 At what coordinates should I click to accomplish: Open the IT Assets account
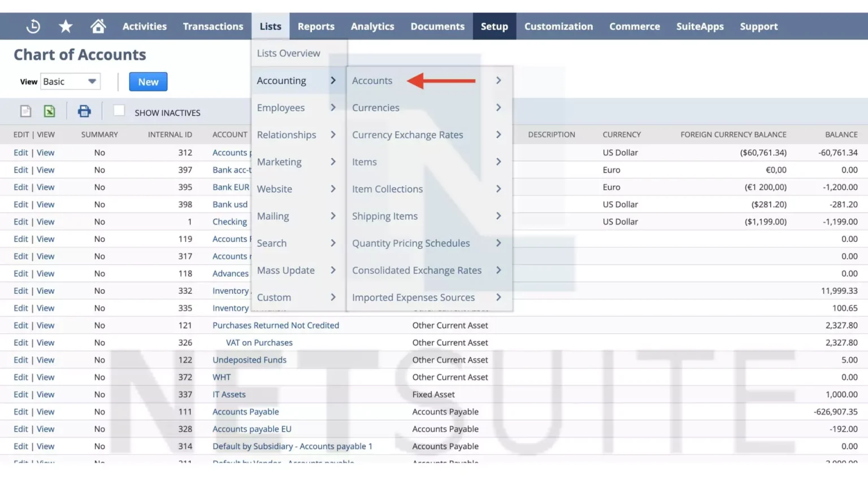tap(229, 394)
